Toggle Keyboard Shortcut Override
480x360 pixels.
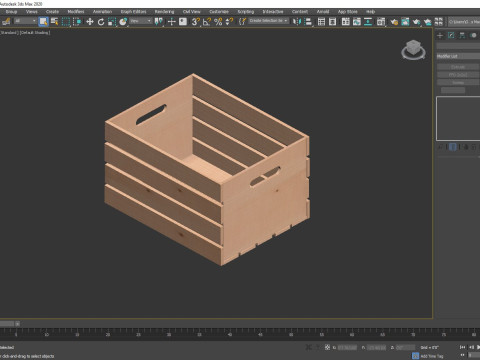183,22
